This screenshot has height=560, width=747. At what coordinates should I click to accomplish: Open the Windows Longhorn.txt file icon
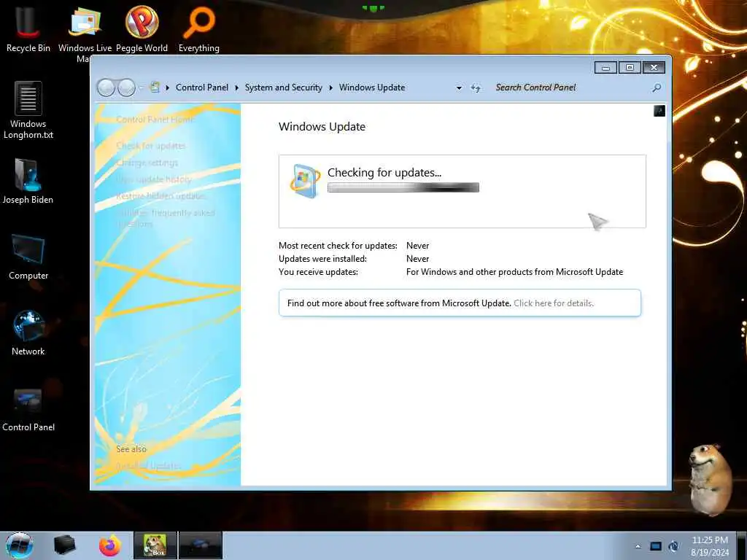pyautogui.click(x=28, y=110)
